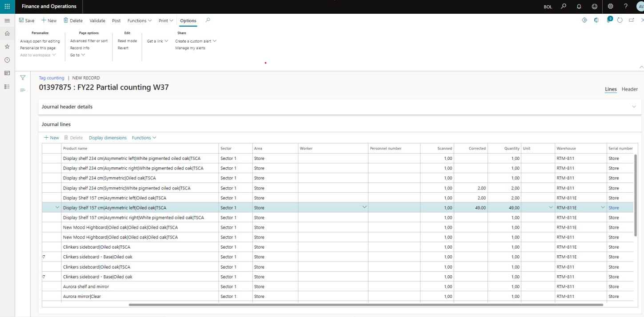Click the search magnifier in action bar
This screenshot has width=644, height=317.
click(x=208, y=20)
